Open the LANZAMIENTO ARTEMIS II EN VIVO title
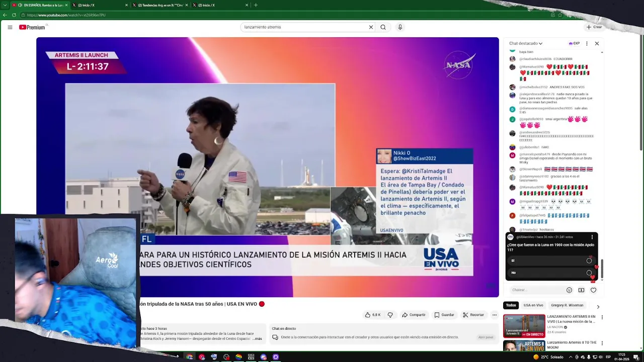The height and width of the screenshot is (362, 644). pos(572,319)
